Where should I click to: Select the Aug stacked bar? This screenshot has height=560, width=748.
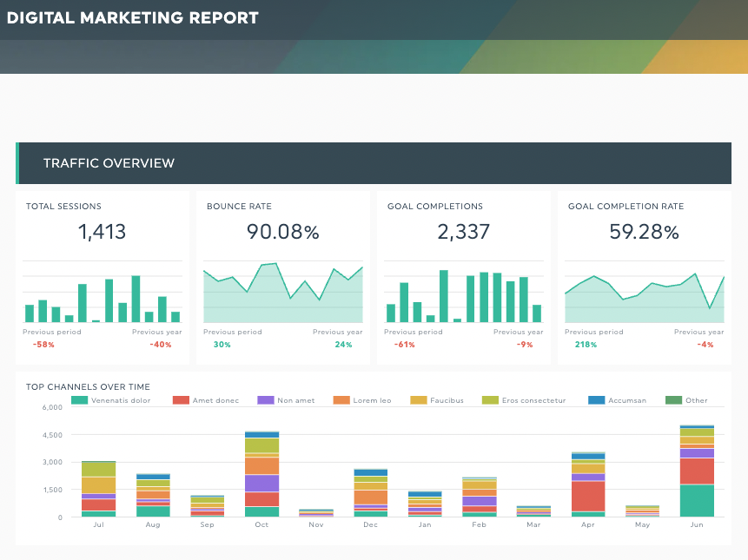(x=153, y=496)
